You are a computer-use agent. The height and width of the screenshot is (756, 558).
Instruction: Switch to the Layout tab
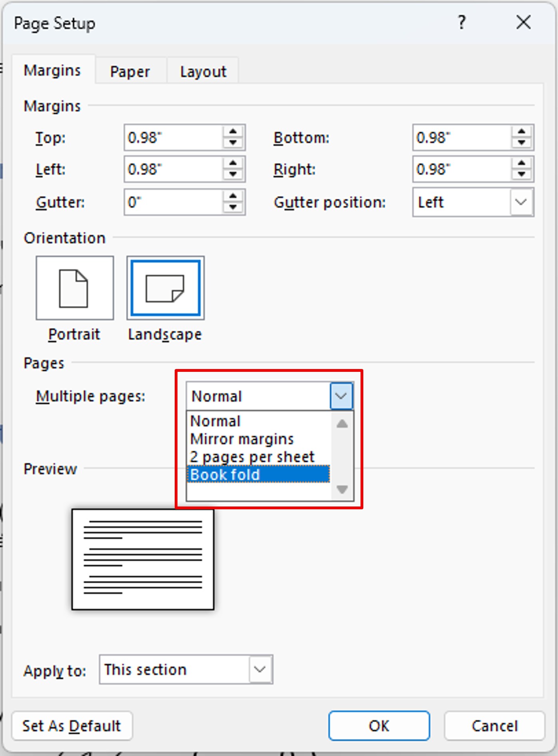[x=203, y=72]
